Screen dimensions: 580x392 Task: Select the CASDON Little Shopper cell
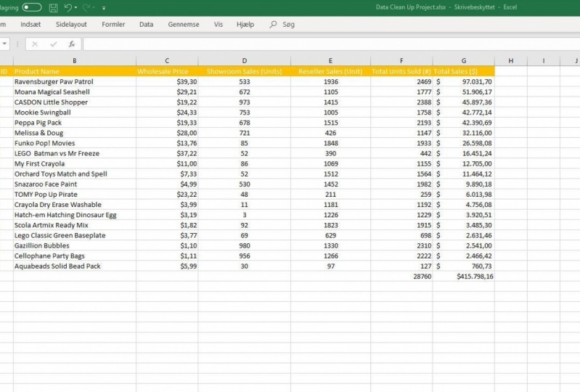[75, 102]
